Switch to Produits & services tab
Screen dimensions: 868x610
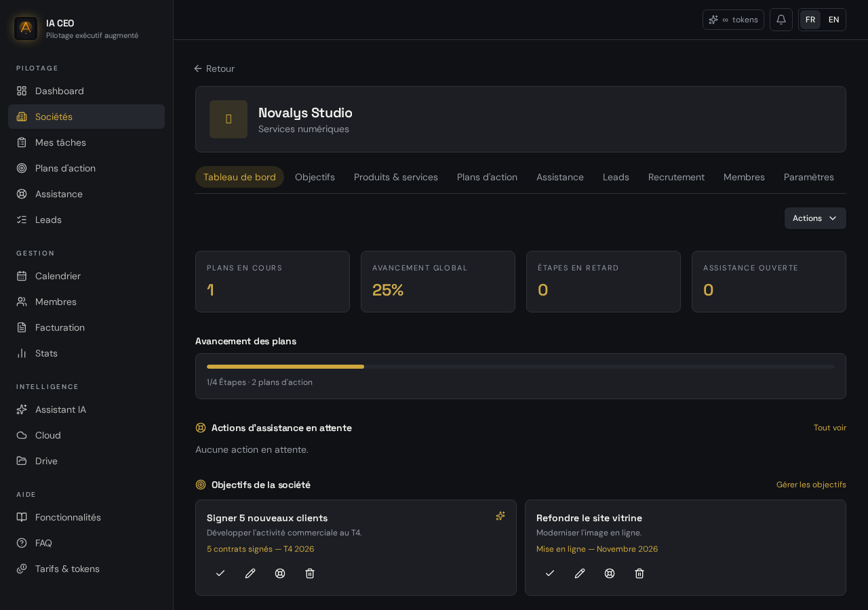click(x=396, y=177)
